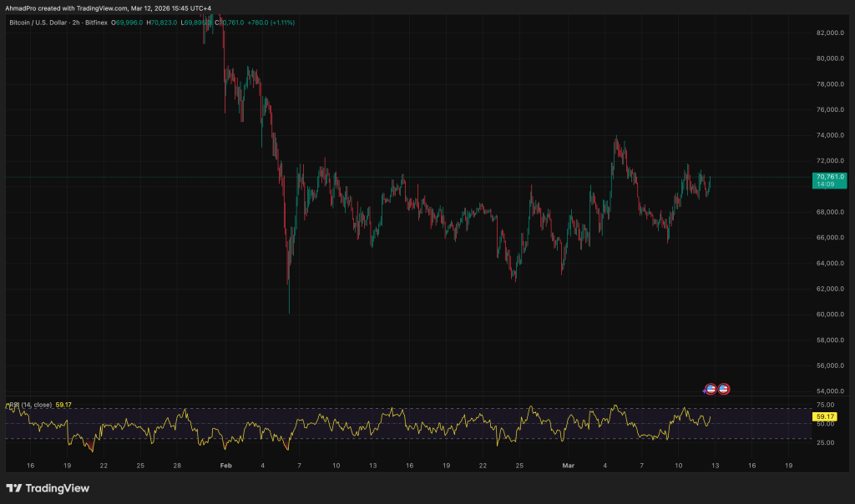Viewport: 855px width, 504px height.
Task: Click the 74,000.0 price axis label
Action: tap(830, 136)
